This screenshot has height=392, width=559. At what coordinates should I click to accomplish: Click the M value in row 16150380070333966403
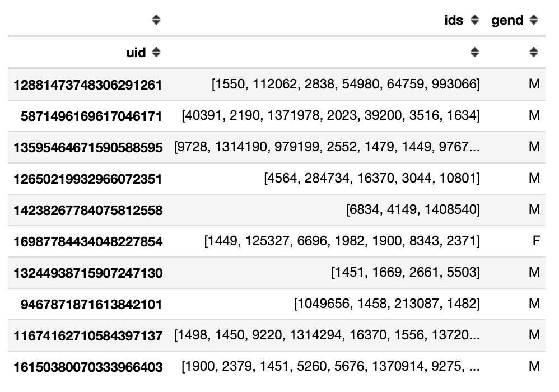click(534, 367)
